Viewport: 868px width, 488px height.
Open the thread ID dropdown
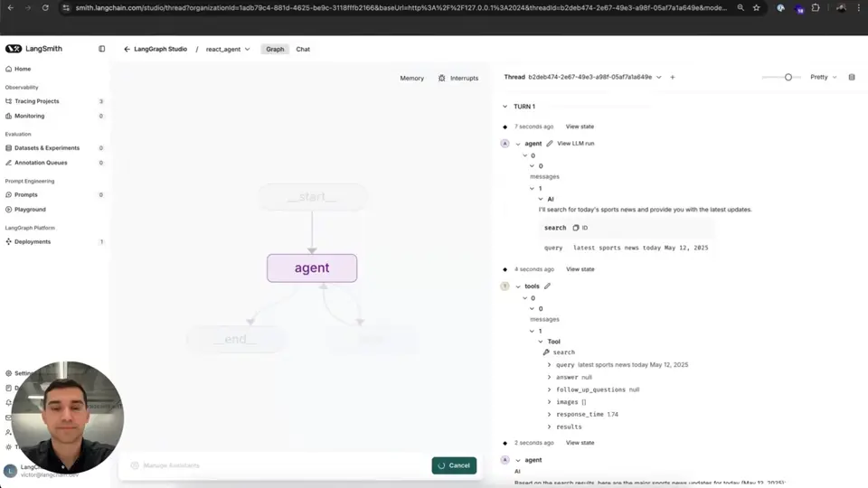[x=659, y=78]
